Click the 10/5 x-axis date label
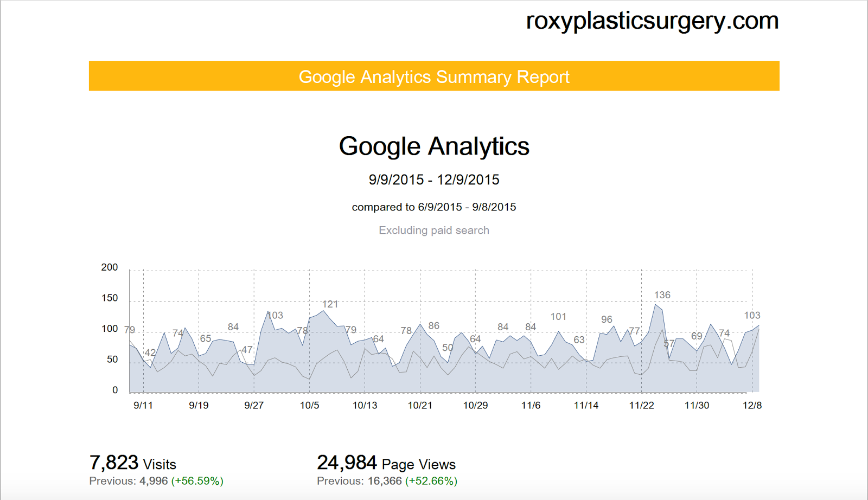 [310, 405]
